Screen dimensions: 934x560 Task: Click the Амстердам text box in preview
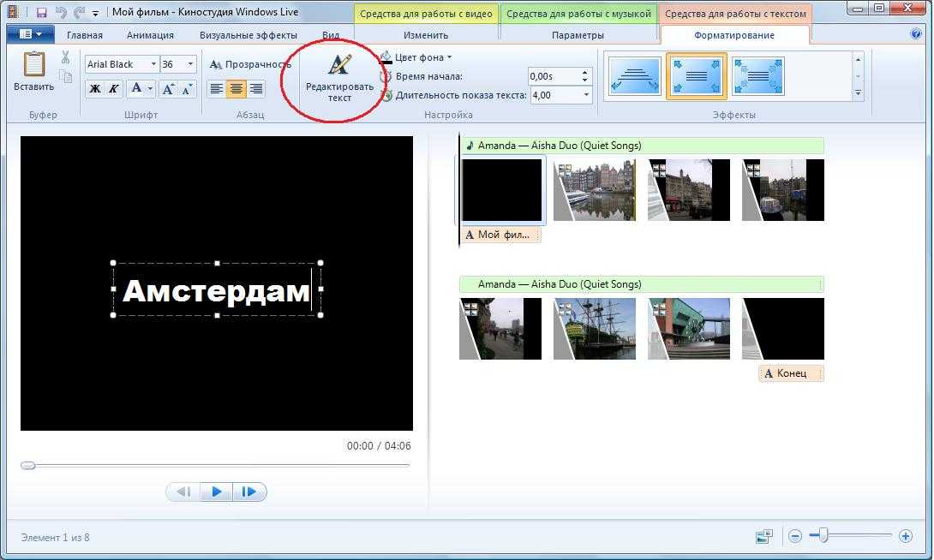click(x=217, y=289)
